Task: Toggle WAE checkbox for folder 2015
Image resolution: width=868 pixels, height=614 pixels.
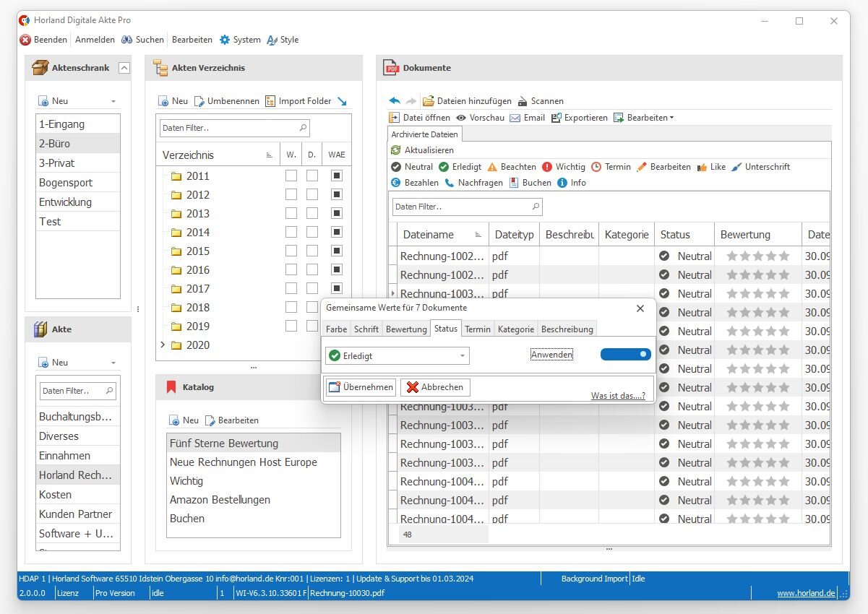Action: [337, 251]
